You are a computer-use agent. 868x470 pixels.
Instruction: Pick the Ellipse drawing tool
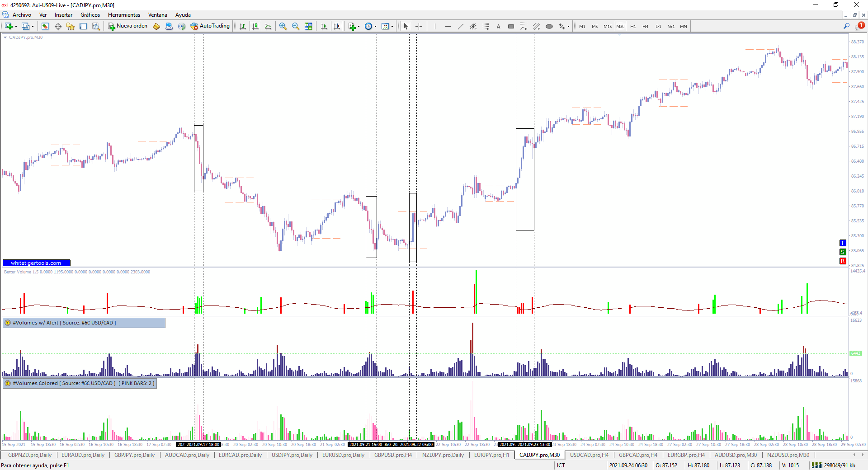549,26
